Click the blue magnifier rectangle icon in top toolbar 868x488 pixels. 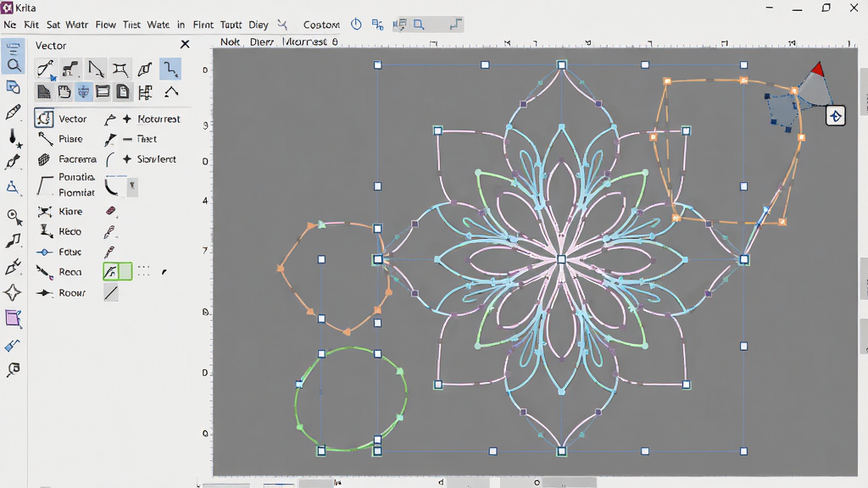(419, 25)
